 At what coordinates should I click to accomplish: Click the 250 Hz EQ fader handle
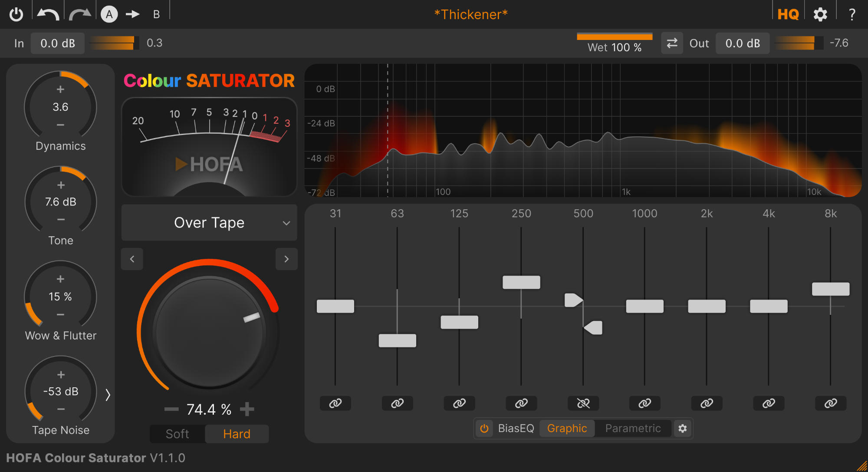(521, 282)
